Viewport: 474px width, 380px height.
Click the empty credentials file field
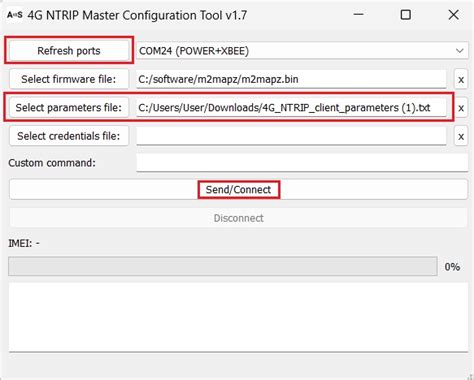point(291,136)
